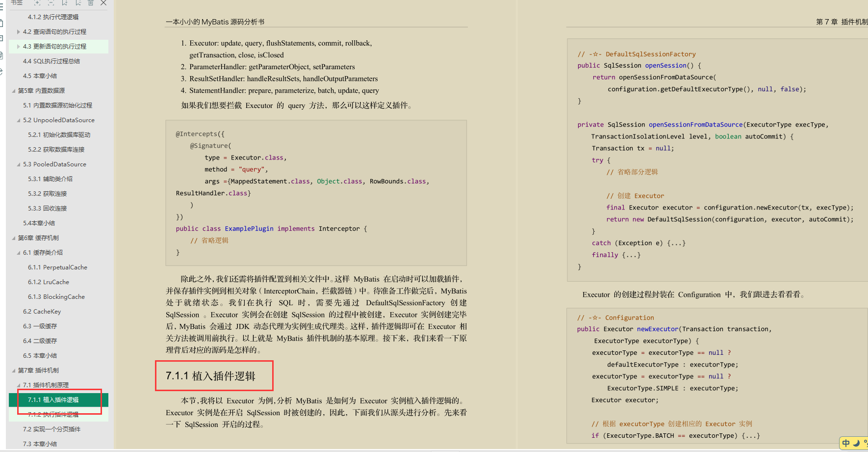The width and height of the screenshot is (868, 452).
Task: Click list item 2. ParameterHandler line
Action: click(268, 67)
